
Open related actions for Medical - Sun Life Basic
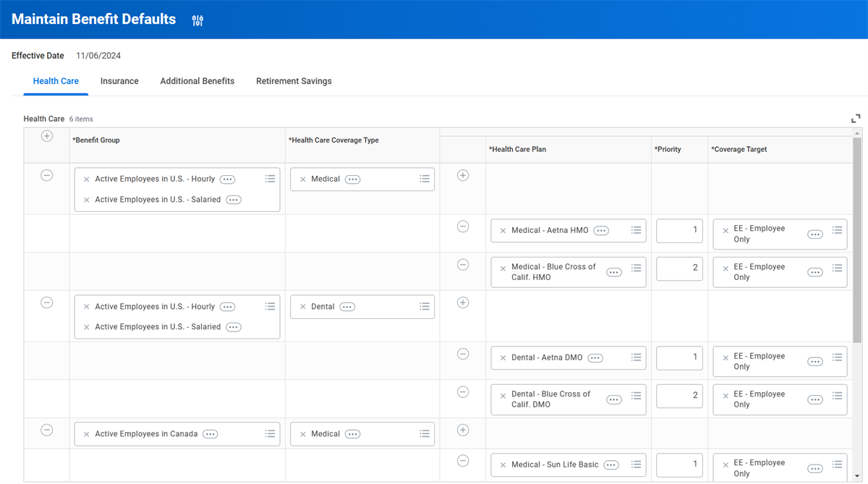[x=611, y=465]
